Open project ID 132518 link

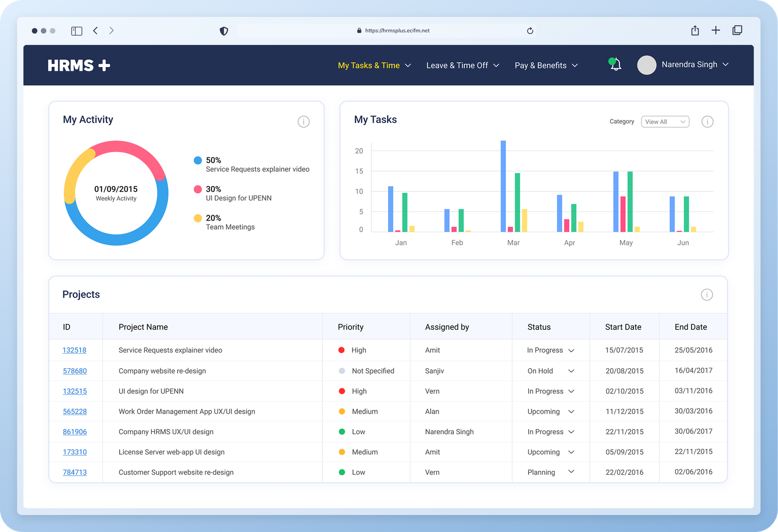coord(74,350)
